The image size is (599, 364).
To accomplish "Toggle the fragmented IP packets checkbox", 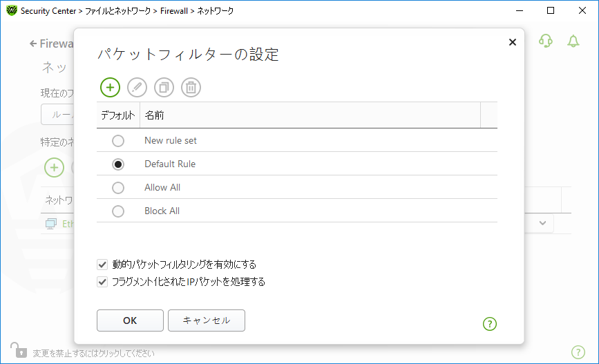I will coord(103,282).
